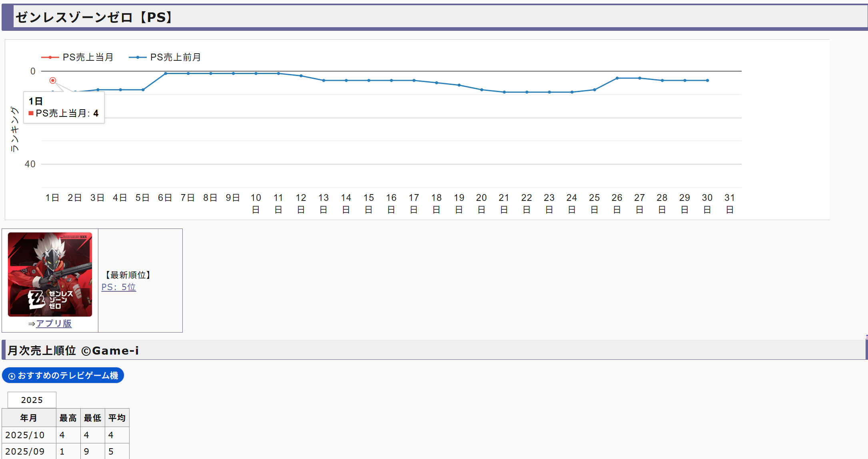Click the blue data point above 30日
The height and width of the screenshot is (459, 868).
click(x=707, y=80)
